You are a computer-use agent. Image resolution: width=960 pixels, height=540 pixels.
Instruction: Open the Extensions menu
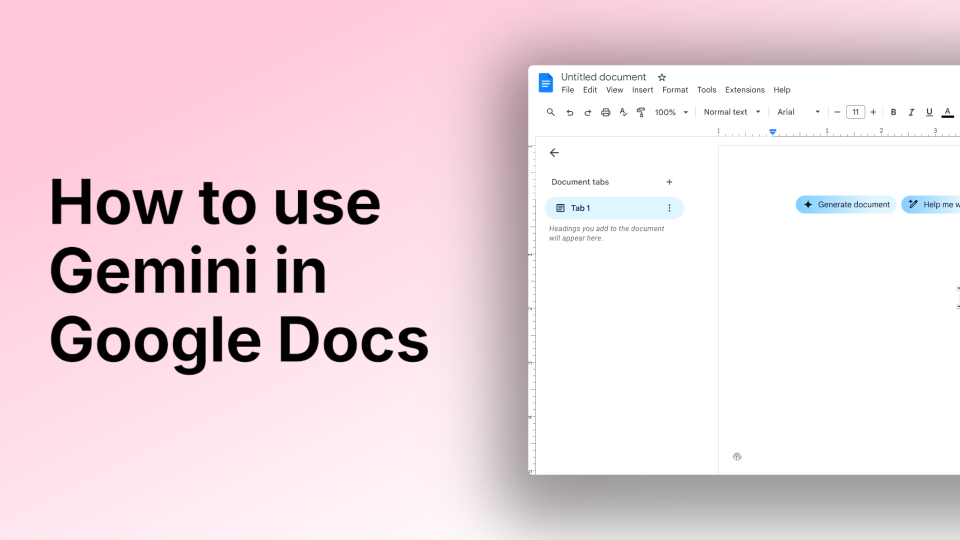point(744,90)
